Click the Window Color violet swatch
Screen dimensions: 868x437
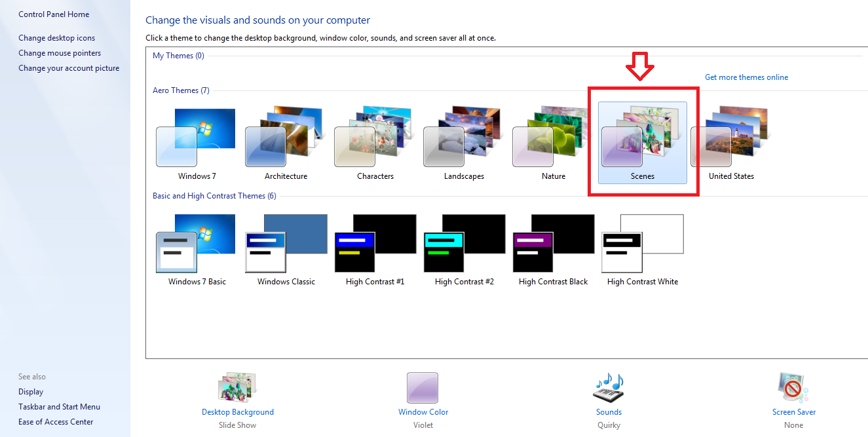tap(423, 388)
